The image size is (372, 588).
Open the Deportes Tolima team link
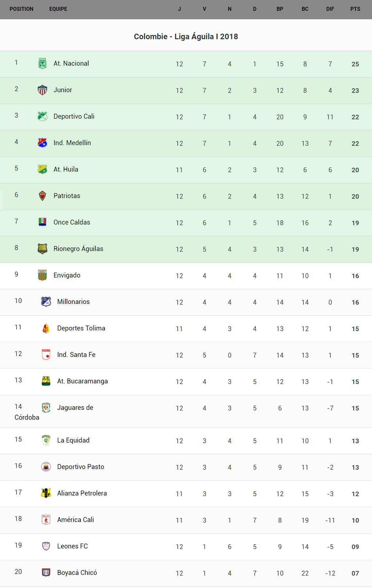[x=81, y=328]
